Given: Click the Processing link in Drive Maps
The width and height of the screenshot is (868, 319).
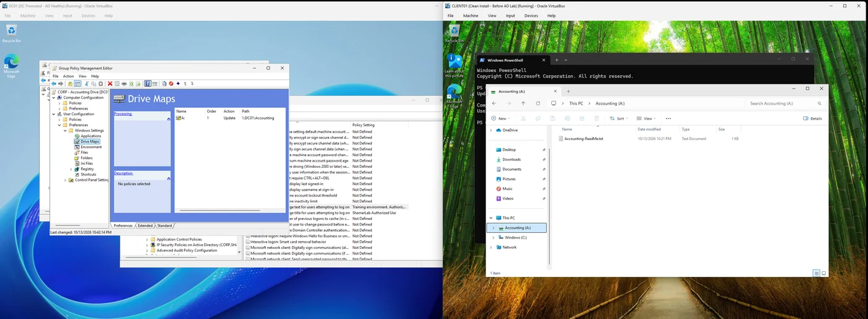Looking at the screenshot, I should click(123, 114).
